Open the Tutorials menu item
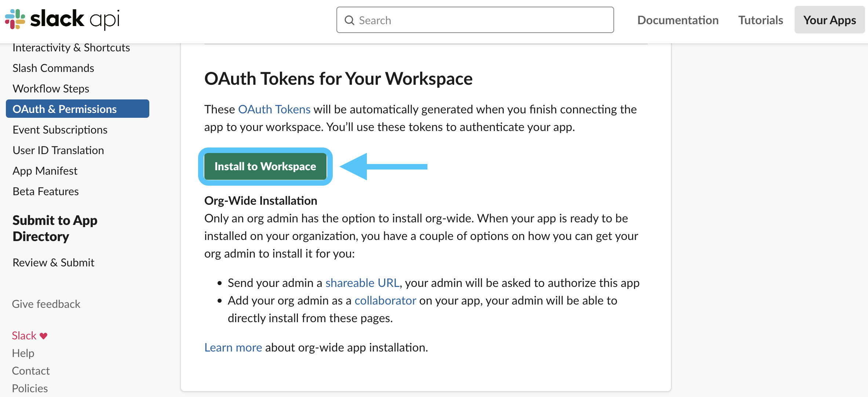 click(761, 20)
